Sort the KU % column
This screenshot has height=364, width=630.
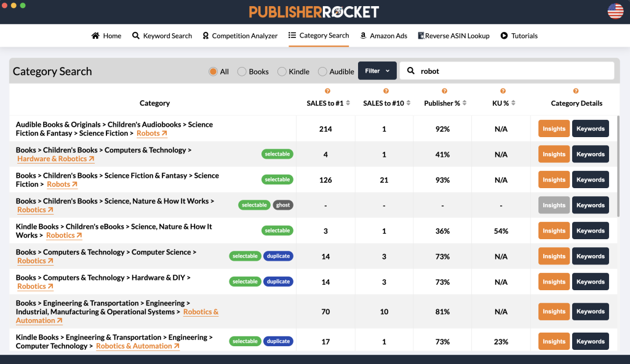coord(513,103)
